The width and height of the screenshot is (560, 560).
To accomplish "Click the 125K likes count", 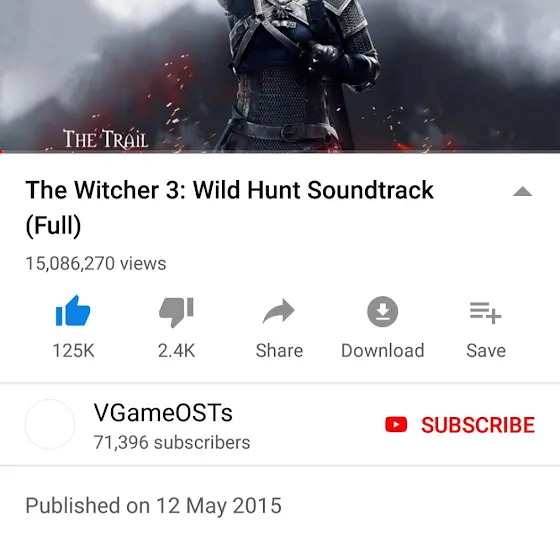I will (74, 350).
